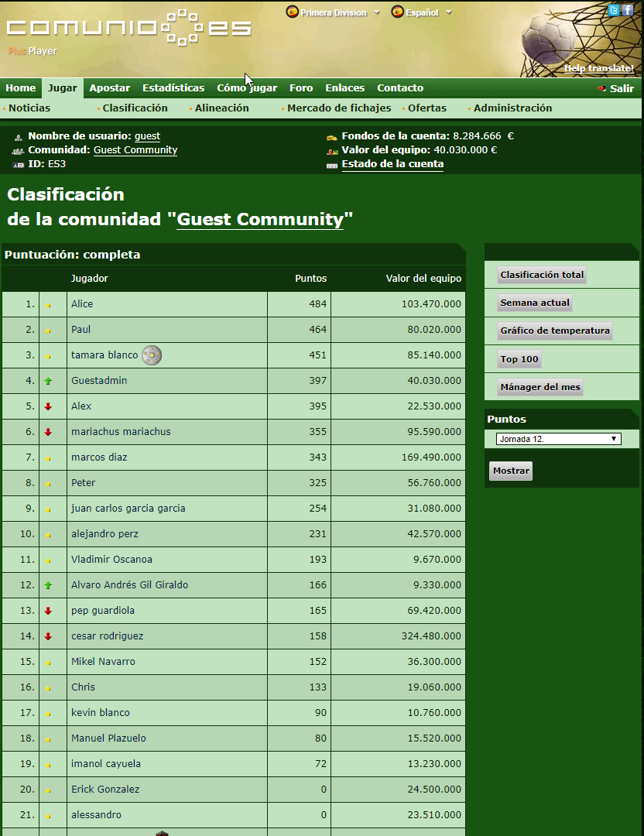Click the Comunio logo
The image size is (644, 836).
pyautogui.click(x=128, y=28)
